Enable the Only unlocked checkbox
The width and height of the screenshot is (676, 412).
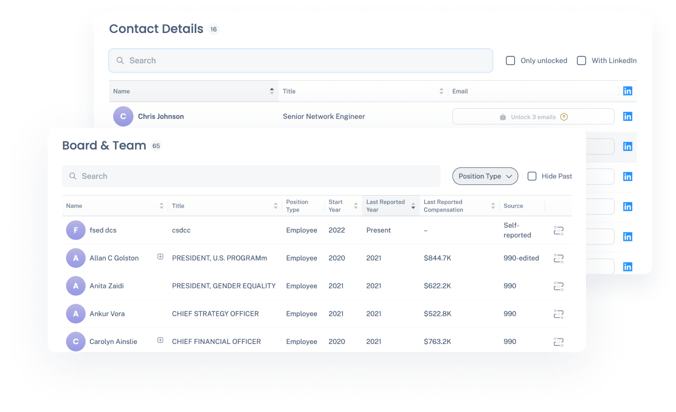click(x=511, y=61)
